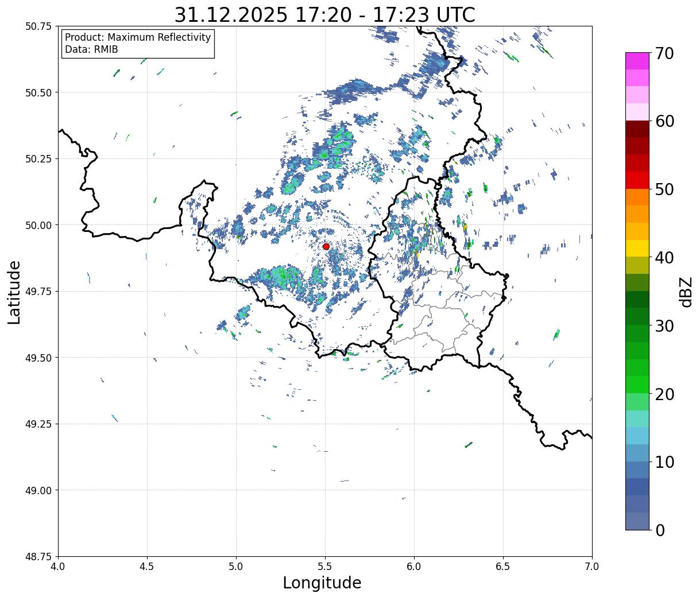This screenshot has height=597, width=700.
Task: Click the colorbar tick label 10
Action: coord(664,462)
